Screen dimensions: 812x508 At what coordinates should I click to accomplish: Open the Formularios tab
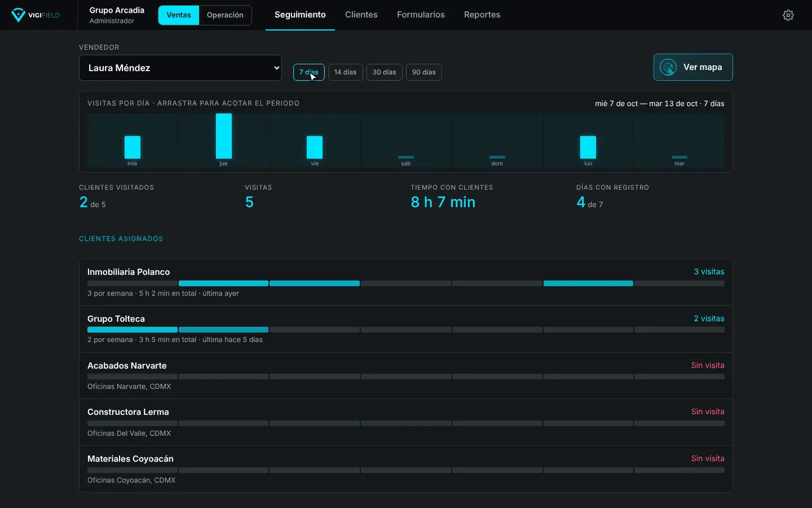421,15
